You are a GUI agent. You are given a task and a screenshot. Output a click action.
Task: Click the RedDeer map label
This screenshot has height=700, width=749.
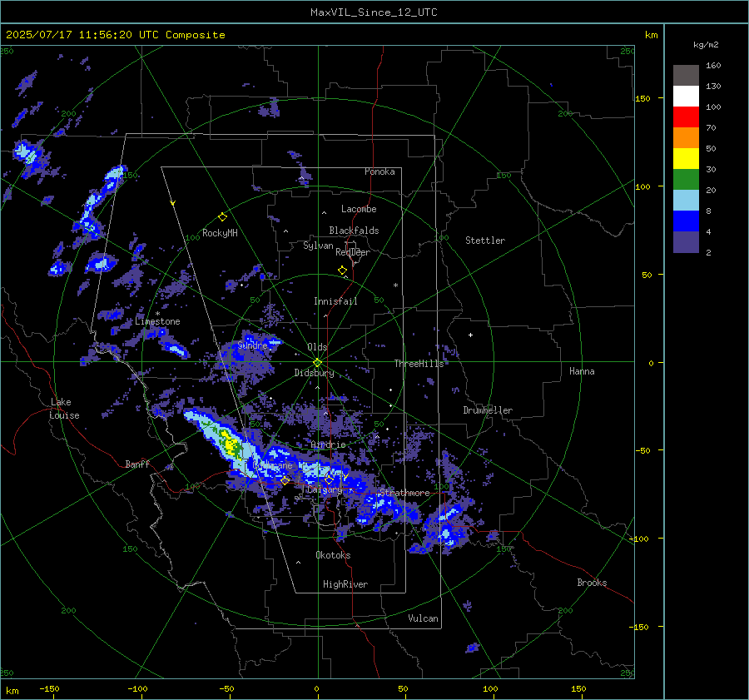tap(353, 252)
